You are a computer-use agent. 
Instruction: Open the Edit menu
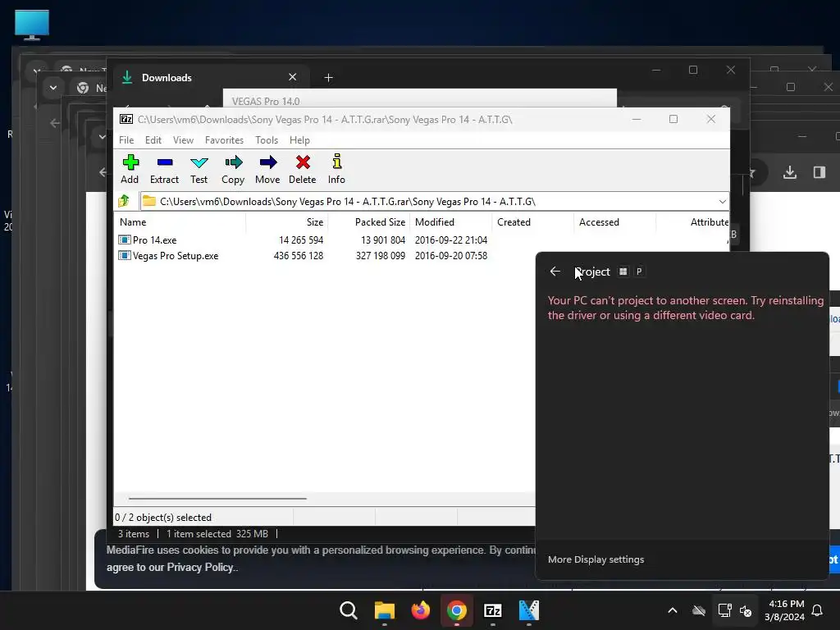point(153,139)
